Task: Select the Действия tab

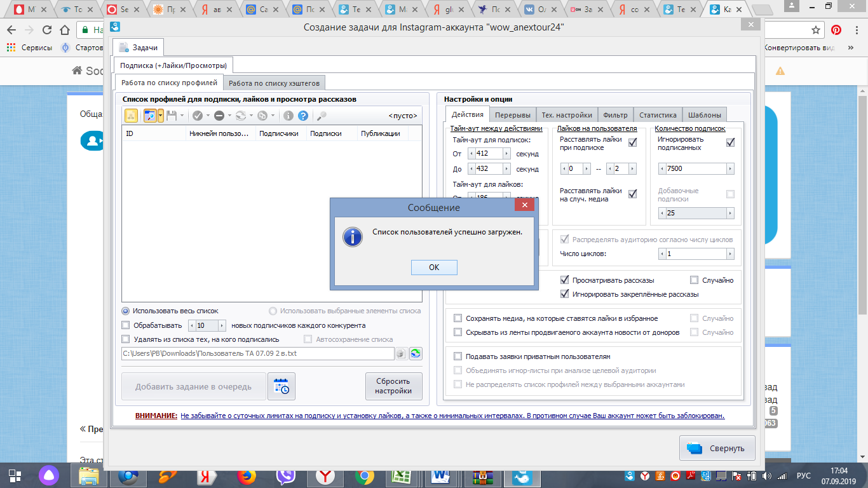Action: coord(468,114)
